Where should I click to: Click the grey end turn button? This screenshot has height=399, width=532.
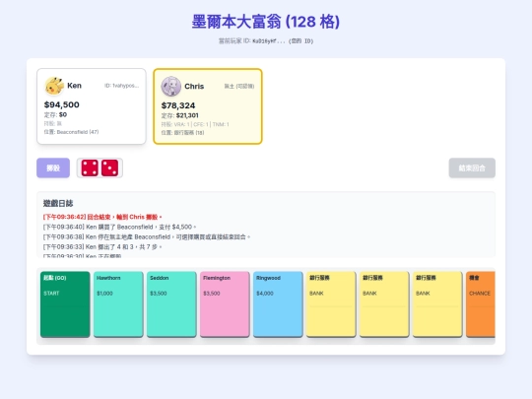pyautogui.click(x=472, y=167)
